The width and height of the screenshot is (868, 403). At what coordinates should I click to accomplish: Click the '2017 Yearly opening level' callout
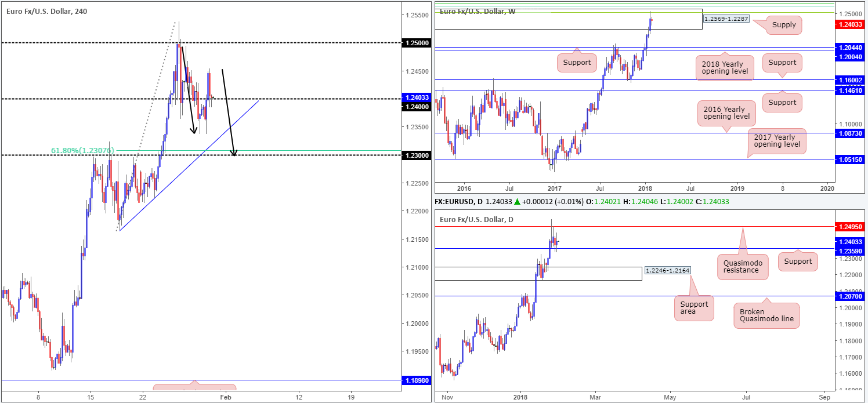coord(778,141)
